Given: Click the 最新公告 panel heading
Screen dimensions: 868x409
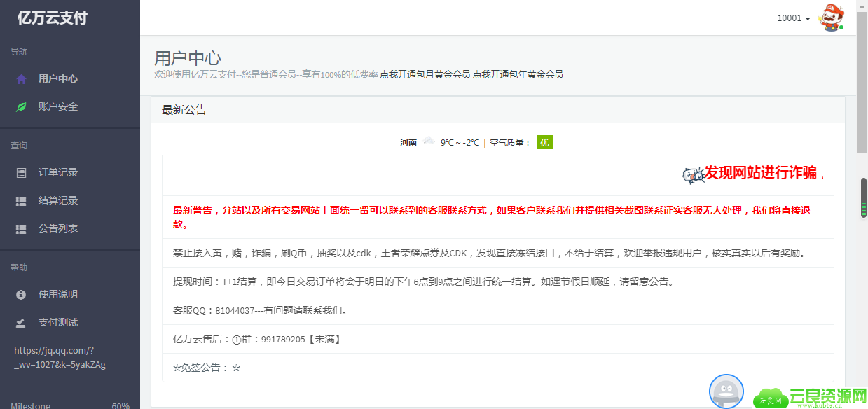Looking at the screenshot, I should [x=184, y=110].
